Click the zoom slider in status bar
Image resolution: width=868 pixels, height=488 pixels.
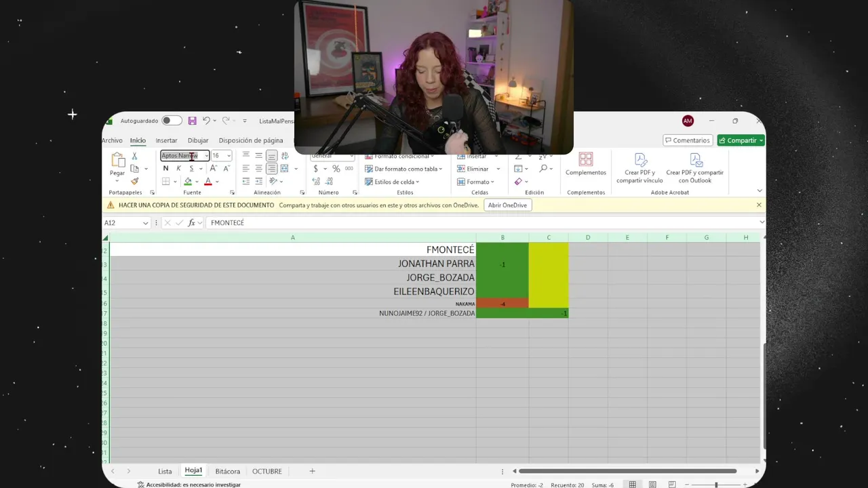pyautogui.click(x=716, y=485)
